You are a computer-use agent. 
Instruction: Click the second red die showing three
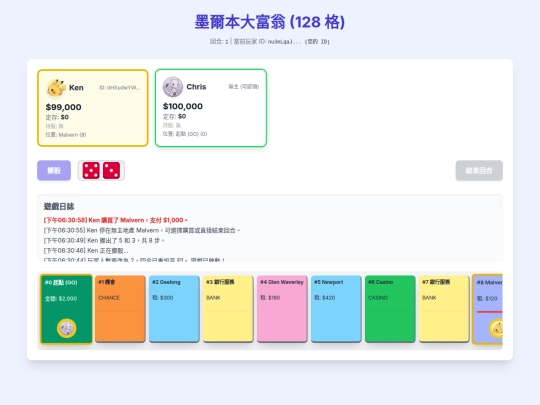click(x=111, y=170)
